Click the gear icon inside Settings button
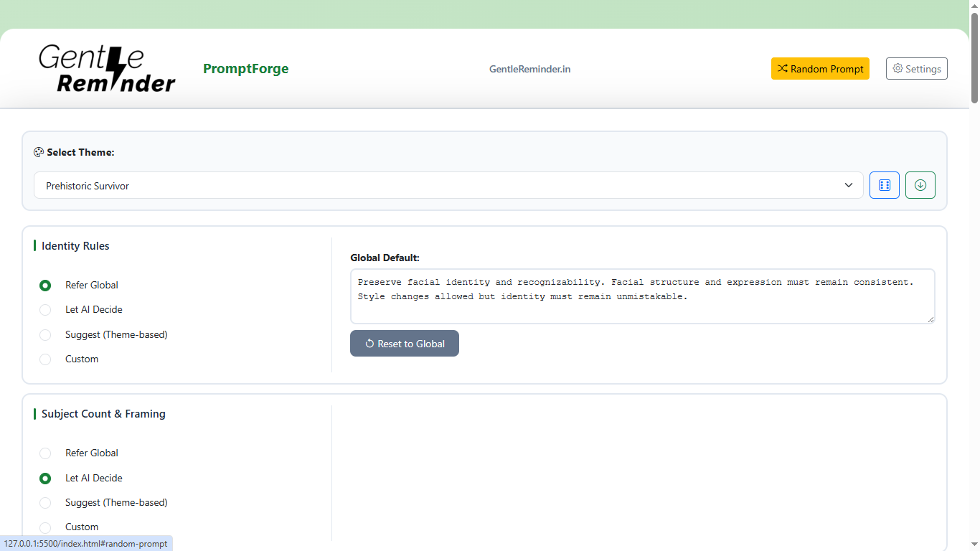The height and width of the screenshot is (551, 980). pos(897,68)
